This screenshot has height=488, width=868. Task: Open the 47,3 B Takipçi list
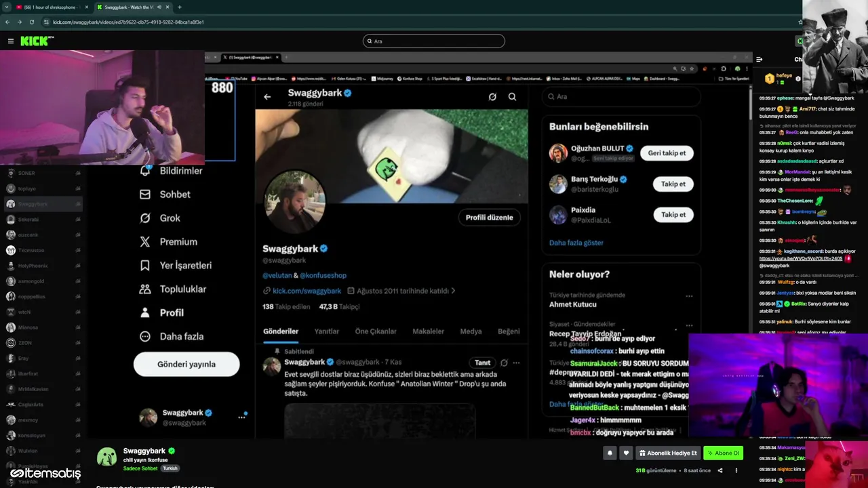[339, 307]
